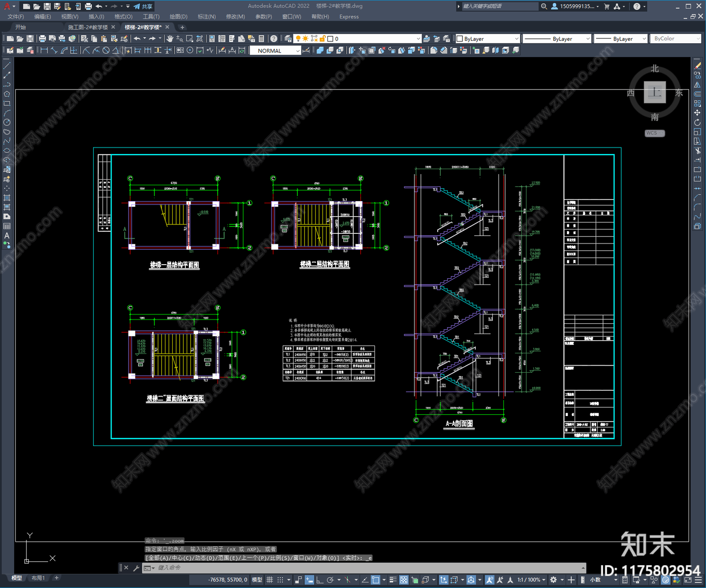This screenshot has width=706, height=588.
Task: Click the ByColor plot style box
Action: point(675,39)
